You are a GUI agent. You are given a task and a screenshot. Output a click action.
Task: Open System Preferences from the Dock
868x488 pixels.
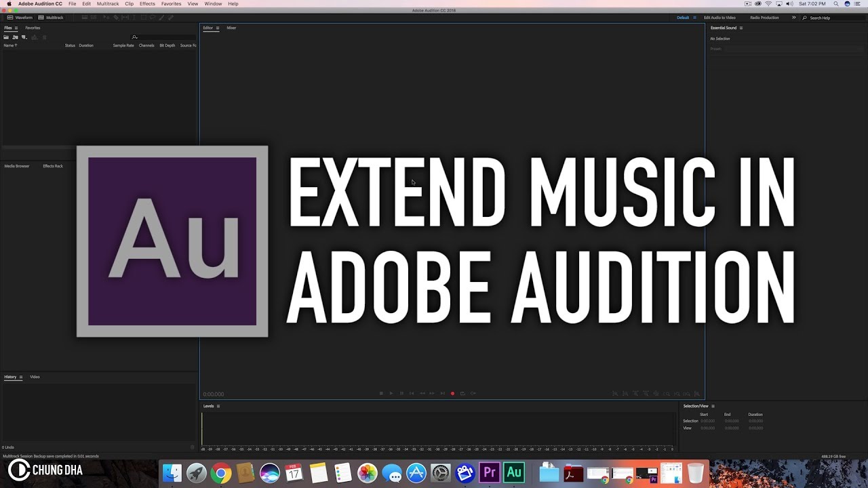pyautogui.click(x=441, y=472)
